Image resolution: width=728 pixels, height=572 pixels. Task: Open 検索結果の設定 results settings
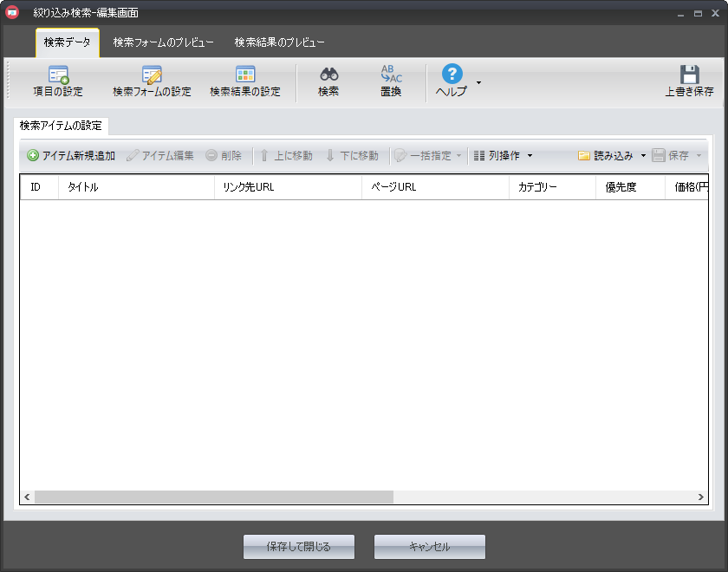point(245,75)
